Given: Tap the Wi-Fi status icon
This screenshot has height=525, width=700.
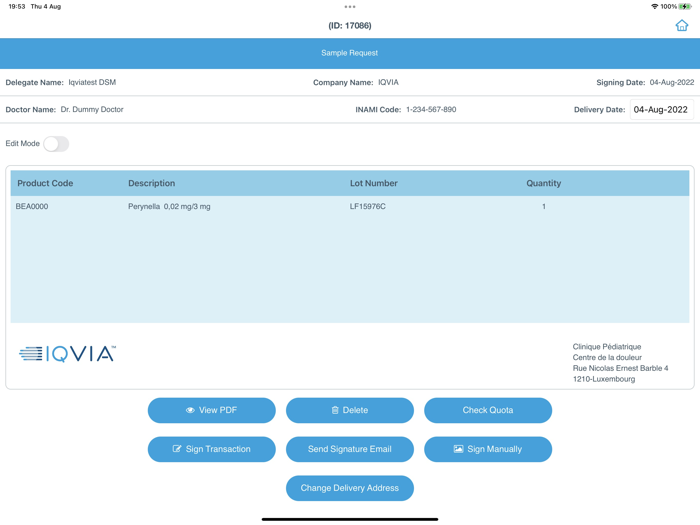Looking at the screenshot, I should click(654, 7).
